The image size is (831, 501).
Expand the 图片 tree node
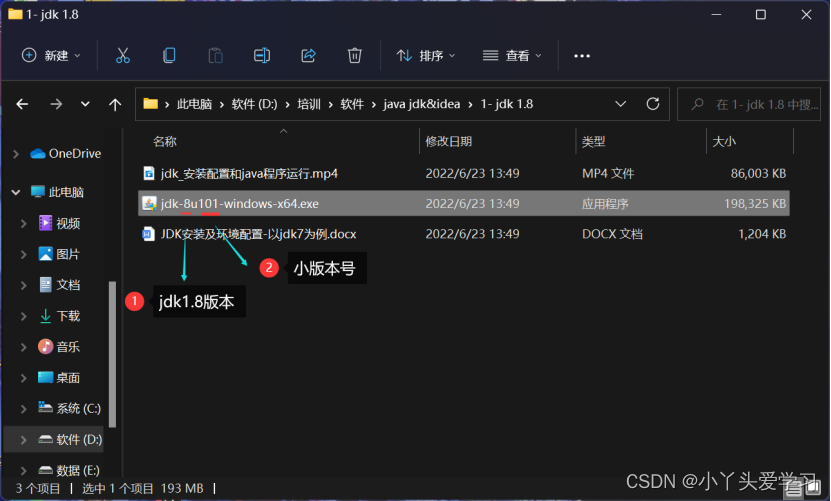[x=23, y=254]
